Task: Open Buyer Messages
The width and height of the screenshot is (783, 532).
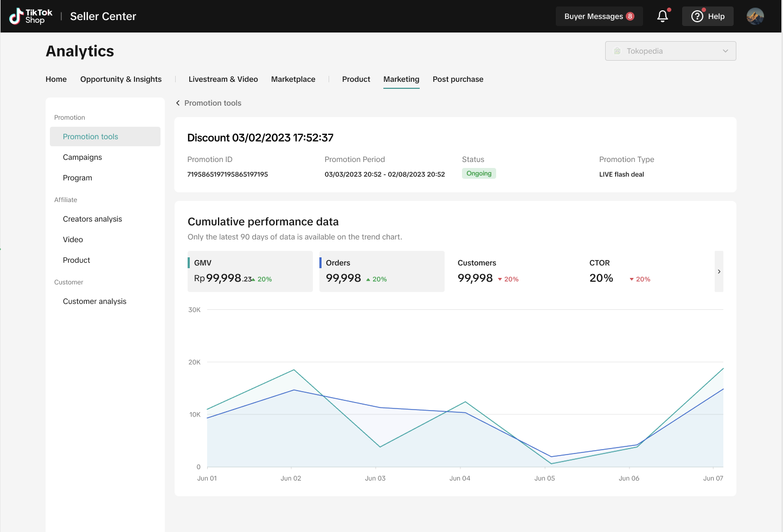Action: (593, 16)
